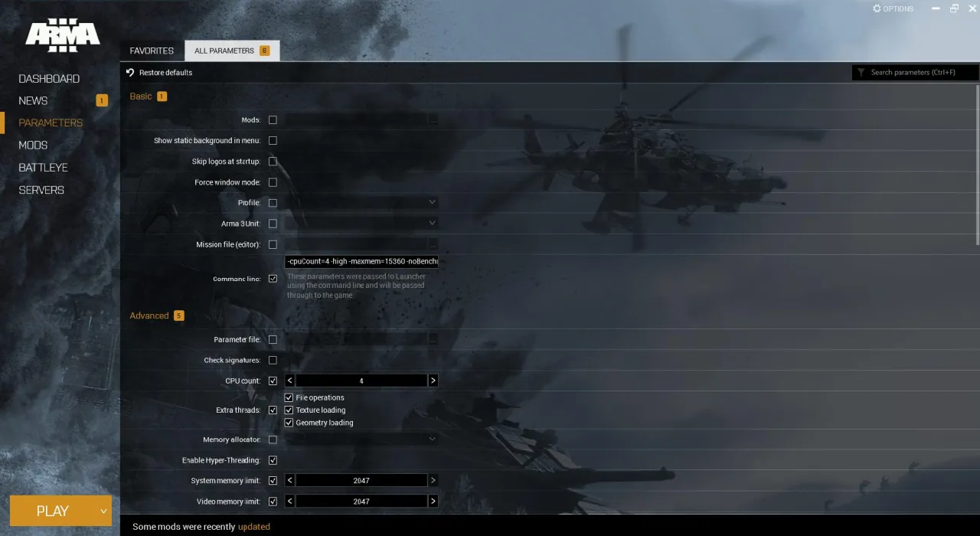Enable the Skip logos at startup checkbox

(273, 161)
